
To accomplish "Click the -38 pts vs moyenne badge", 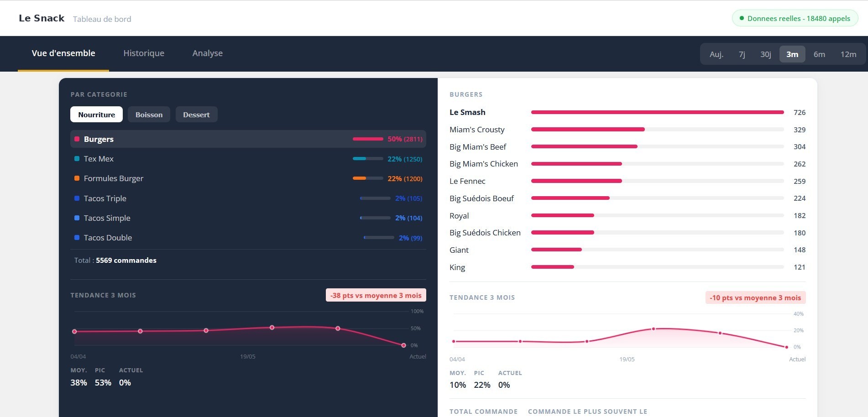I will pos(376,295).
